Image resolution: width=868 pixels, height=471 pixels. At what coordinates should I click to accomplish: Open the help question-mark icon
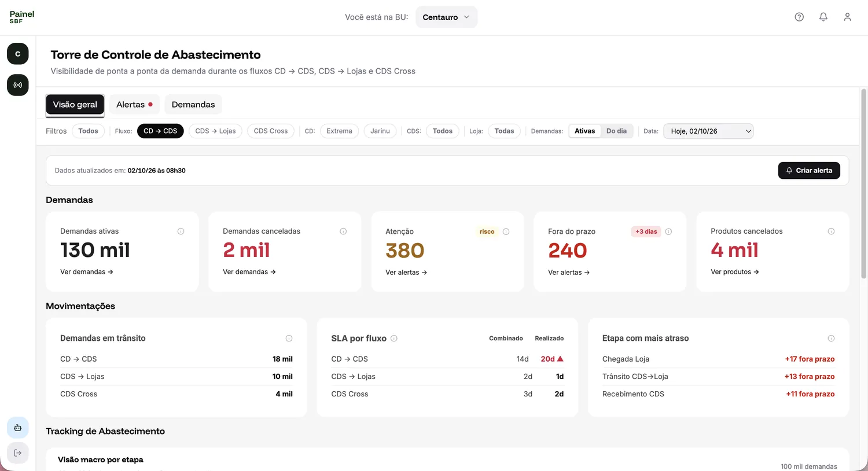(x=799, y=17)
